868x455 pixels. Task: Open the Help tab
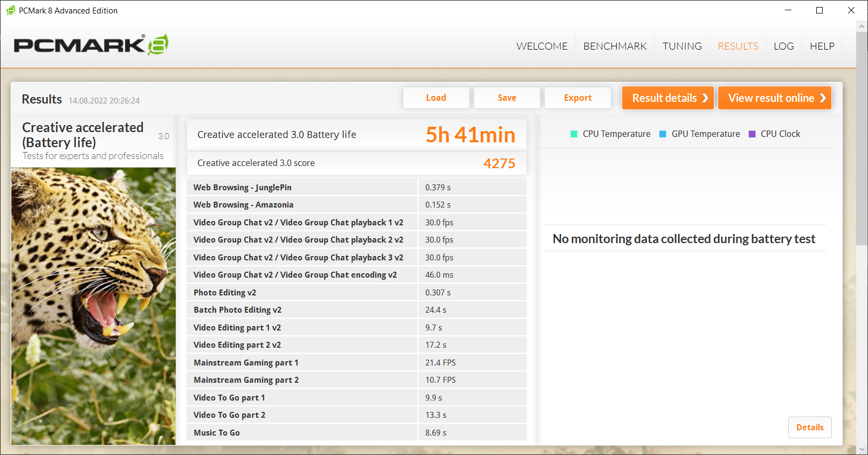[x=822, y=46]
